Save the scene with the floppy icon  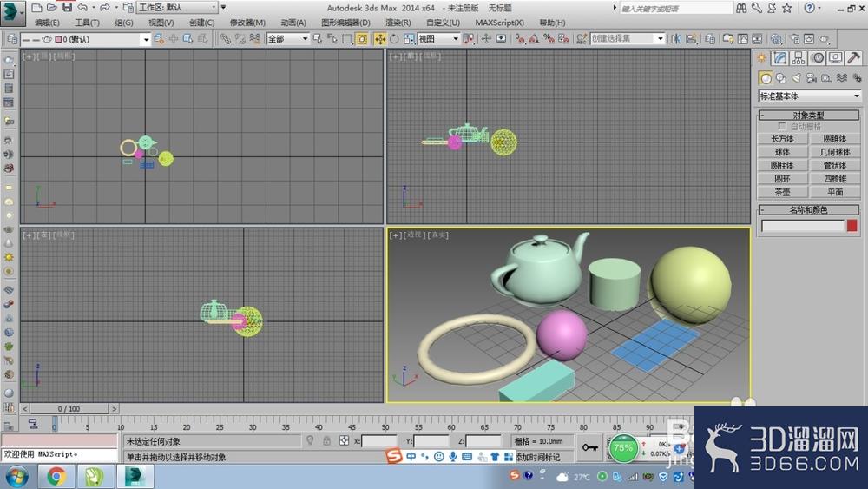(x=67, y=7)
